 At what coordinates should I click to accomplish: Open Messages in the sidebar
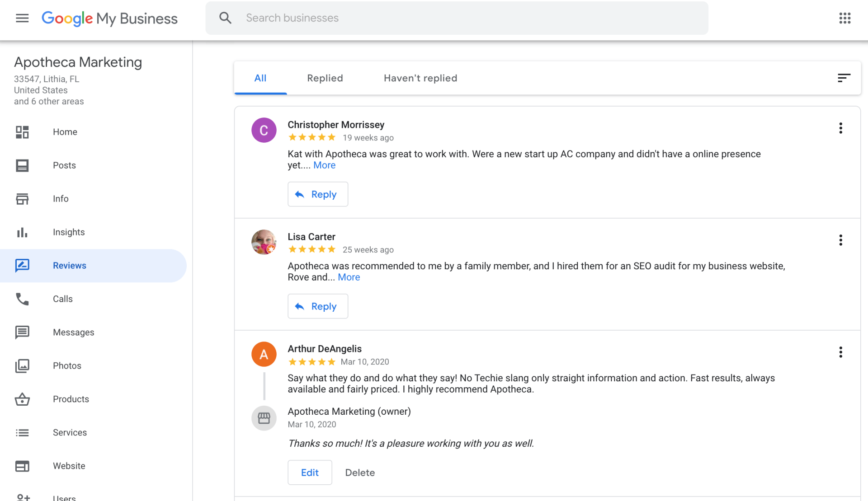tap(93, 332)
